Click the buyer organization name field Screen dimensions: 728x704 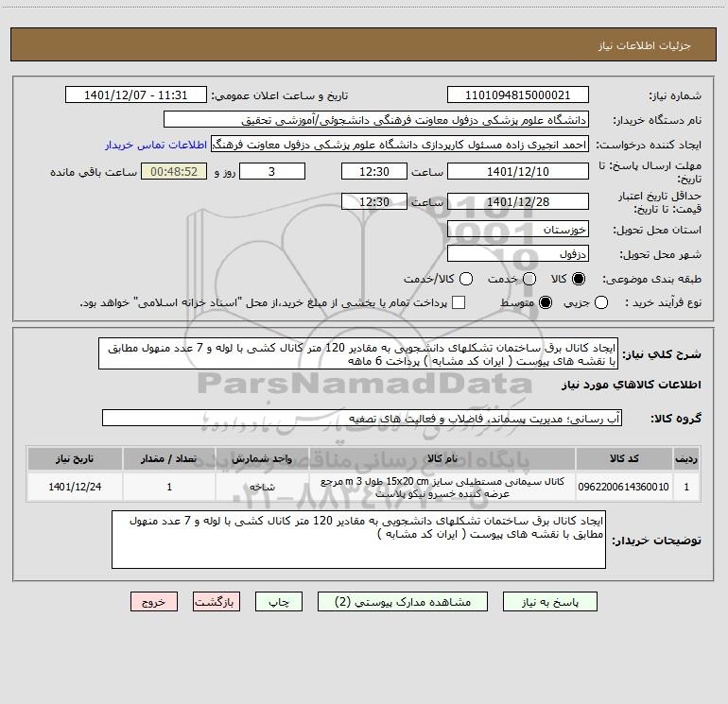coord(376,120)
